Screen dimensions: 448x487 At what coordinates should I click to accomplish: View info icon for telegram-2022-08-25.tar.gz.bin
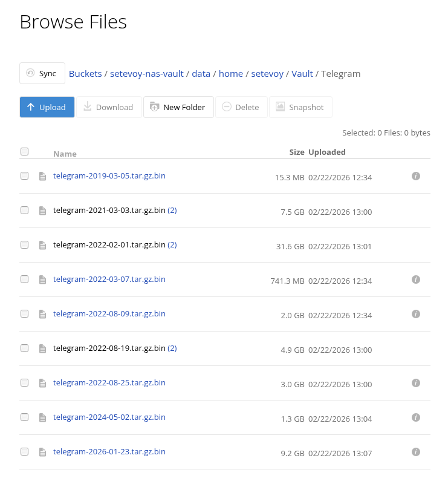pos(415,383)
